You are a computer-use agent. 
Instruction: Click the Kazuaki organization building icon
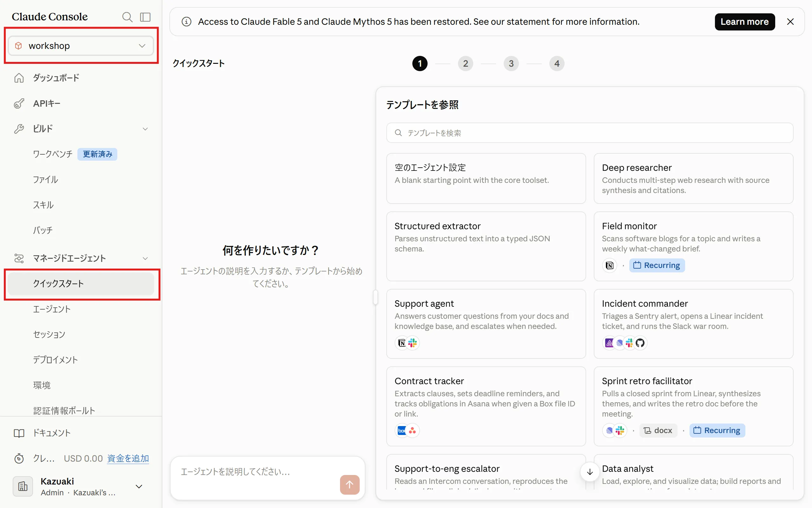click(23, 486)
